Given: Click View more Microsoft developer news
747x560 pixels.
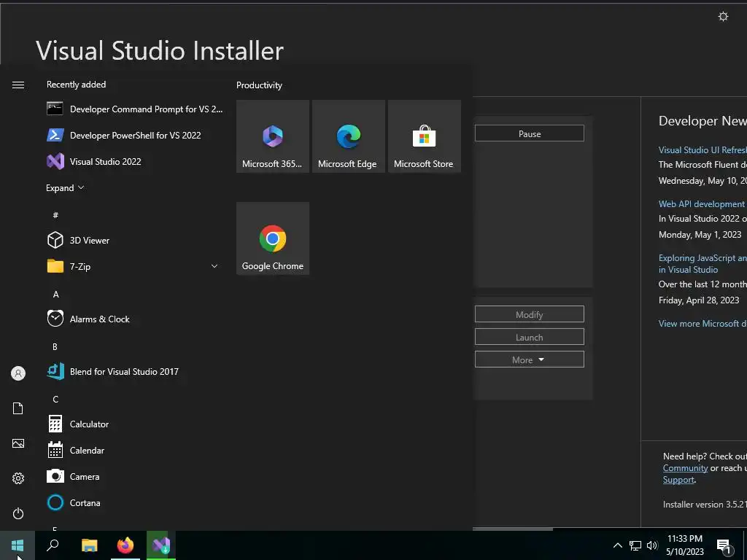Looking at the screenshot, I should click(703, 323).
